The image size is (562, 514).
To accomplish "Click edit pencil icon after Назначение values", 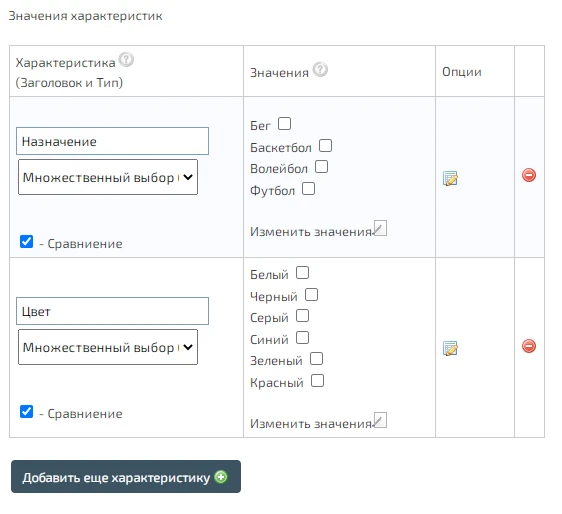I will pyautogui.click(x=380, y=228).
